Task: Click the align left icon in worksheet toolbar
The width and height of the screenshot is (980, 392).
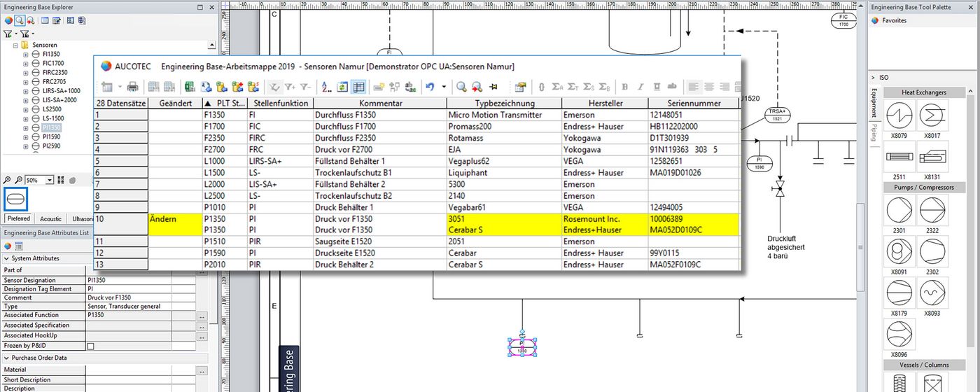Action: [694, 87]
